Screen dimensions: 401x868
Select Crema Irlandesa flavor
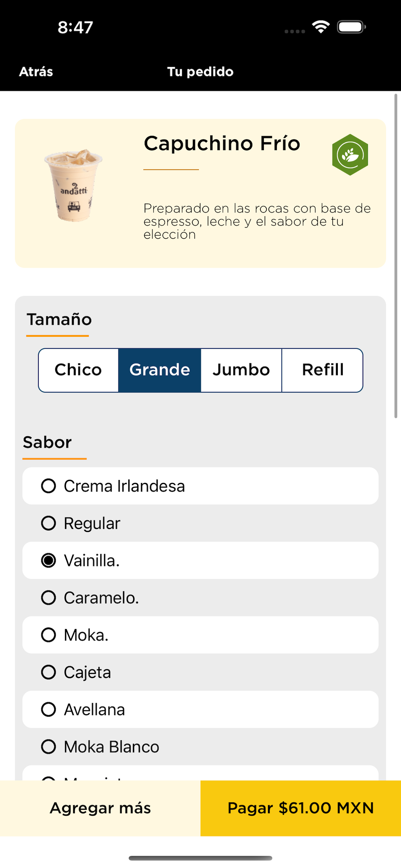(200, 486)
